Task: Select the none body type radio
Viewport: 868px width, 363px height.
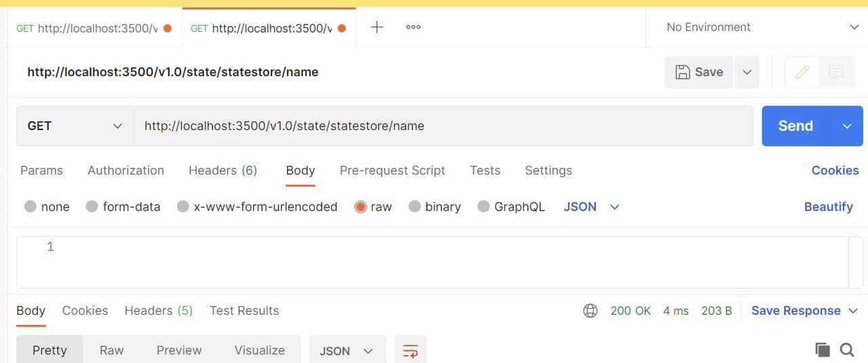Action: [x=31, y=207]
